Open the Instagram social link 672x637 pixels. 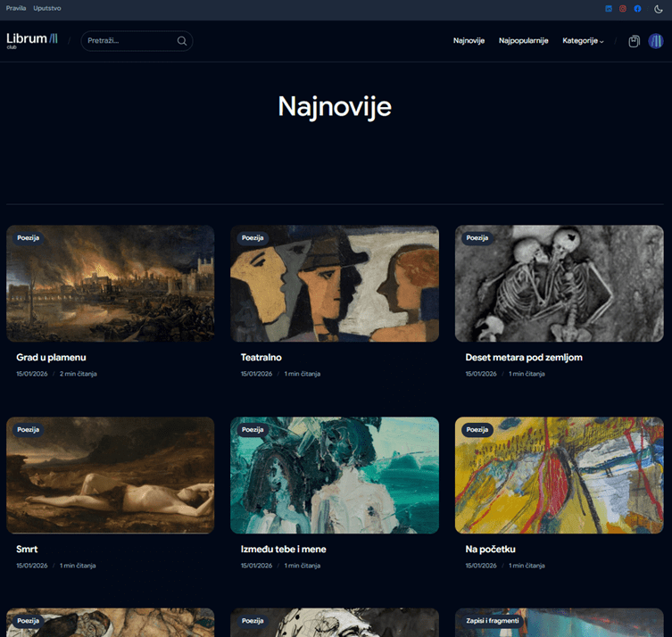623,9
